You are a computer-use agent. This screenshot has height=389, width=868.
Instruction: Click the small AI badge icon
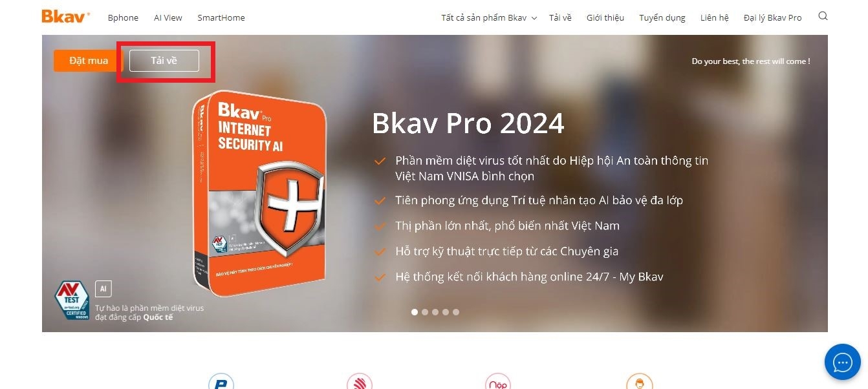[x=103, y=288]
